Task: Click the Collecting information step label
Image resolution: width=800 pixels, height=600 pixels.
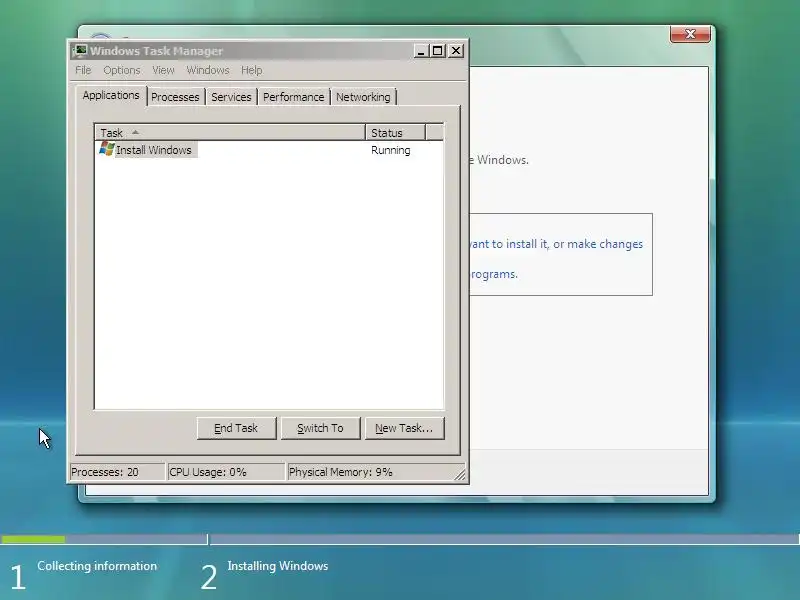Action: click(97, 566)
